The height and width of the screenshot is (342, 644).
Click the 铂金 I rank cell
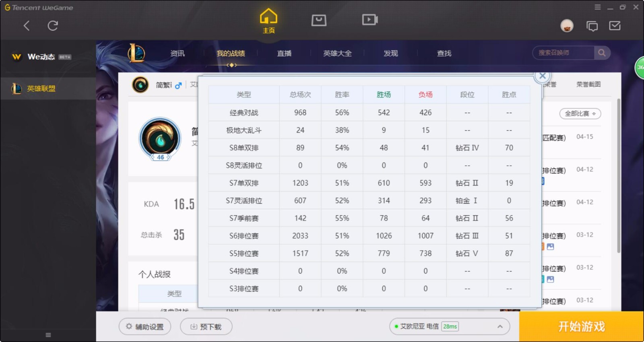(x=467, y=201)
